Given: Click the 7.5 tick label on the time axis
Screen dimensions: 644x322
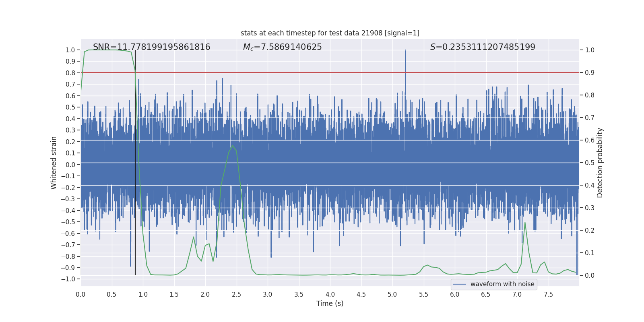Looking at the screenshot, I should (x=548, y=295).
